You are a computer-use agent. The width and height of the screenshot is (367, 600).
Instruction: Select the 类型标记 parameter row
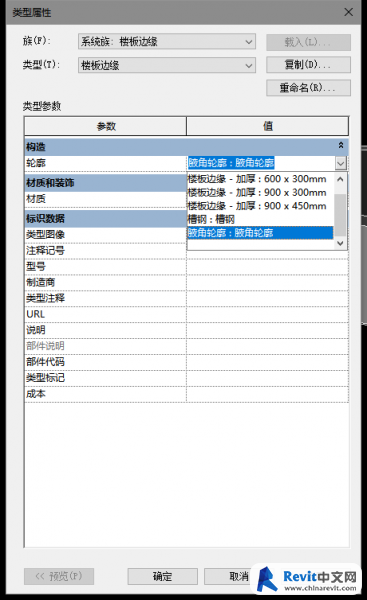pyautogui.click(x=105, y=378)
